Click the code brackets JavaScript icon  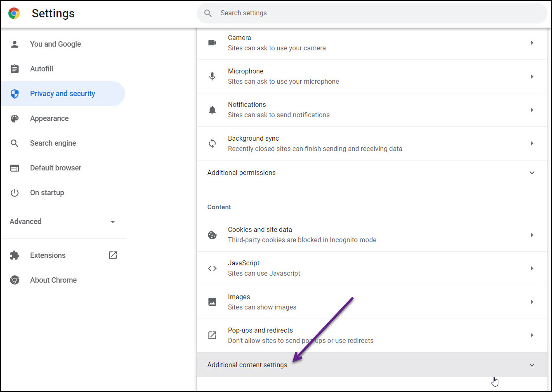coord(212,268)
